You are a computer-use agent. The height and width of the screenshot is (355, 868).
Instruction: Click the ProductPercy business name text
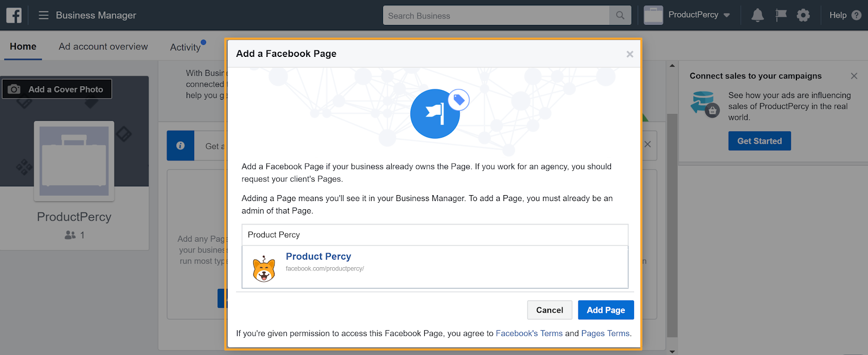(74, 217)
